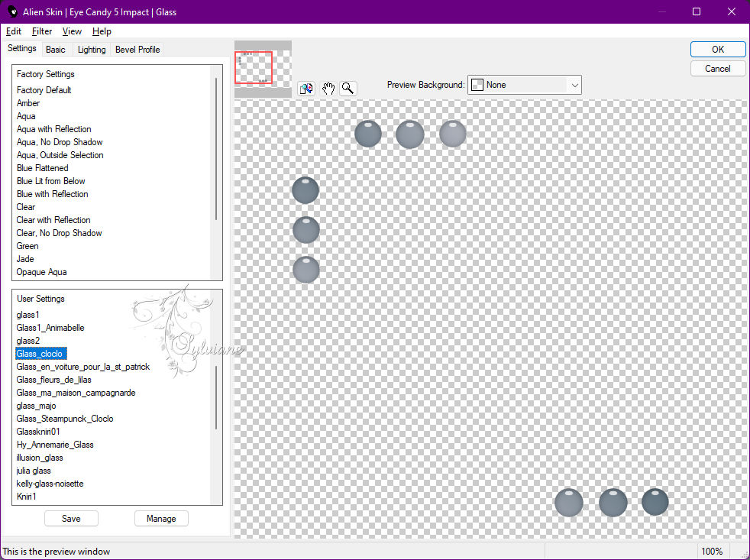Pick Clear, No Drop Shadow
Viewport: 750px width, 560px height.
click(59, 232)
